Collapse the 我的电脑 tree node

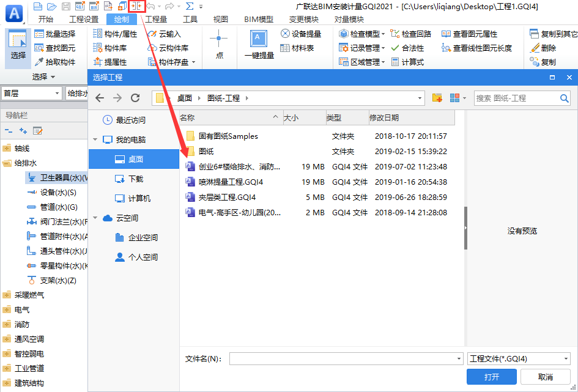pos(95,139)
